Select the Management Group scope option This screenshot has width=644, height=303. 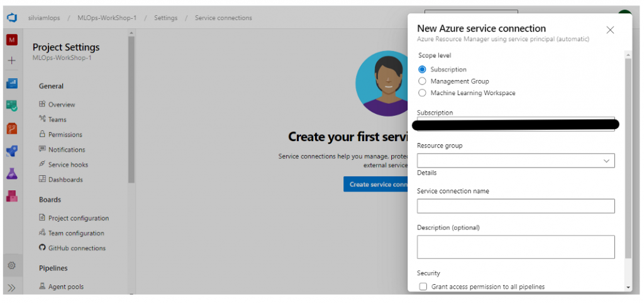click(422, 81)
